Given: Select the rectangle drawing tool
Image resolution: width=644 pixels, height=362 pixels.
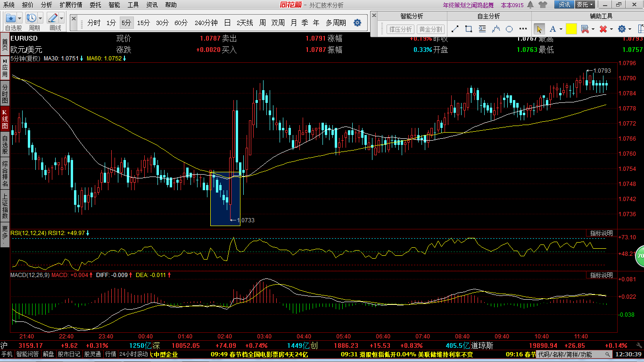Looking at the screenshot, I should pos(468,29).
